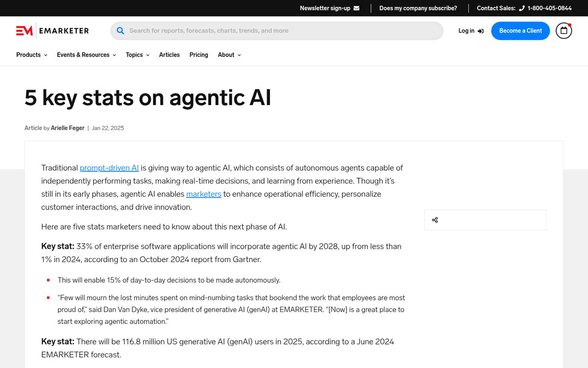Go to the Pricing page
588x368 pixels.
tap(199, 55)
